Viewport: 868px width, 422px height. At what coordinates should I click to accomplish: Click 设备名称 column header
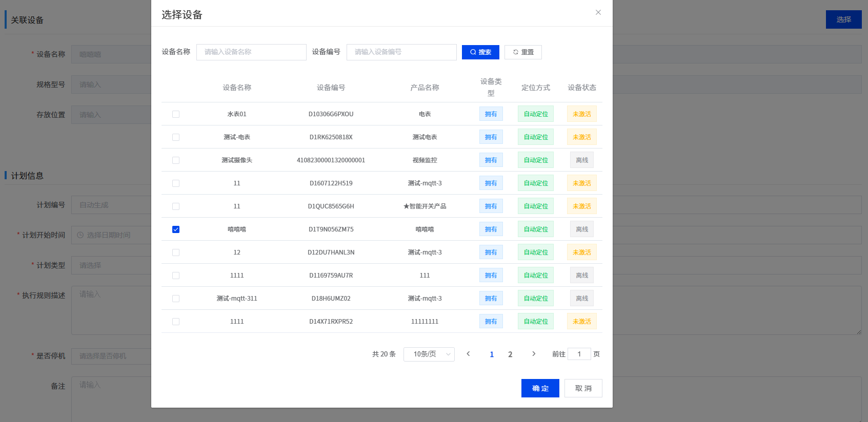(x=237, y=88)
